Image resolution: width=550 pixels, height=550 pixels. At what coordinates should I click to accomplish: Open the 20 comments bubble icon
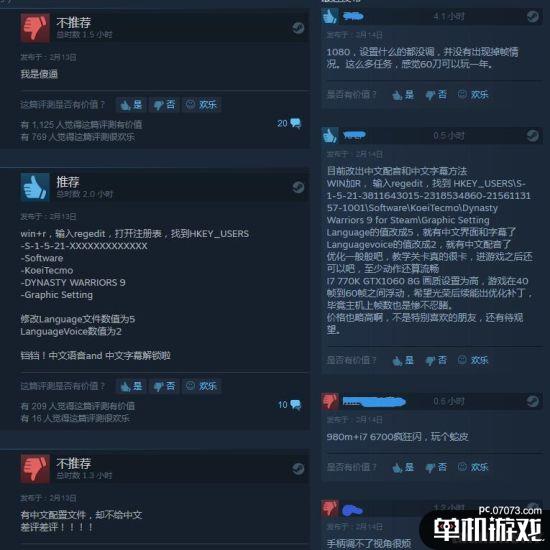click(x=295, y=123)
